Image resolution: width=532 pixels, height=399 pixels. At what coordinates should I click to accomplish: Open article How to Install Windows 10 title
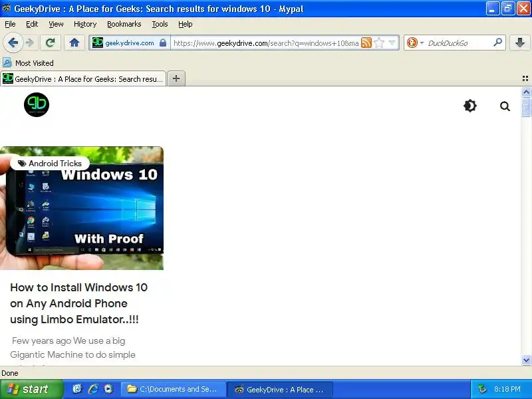pyautogui.click(x=78, y=303)
